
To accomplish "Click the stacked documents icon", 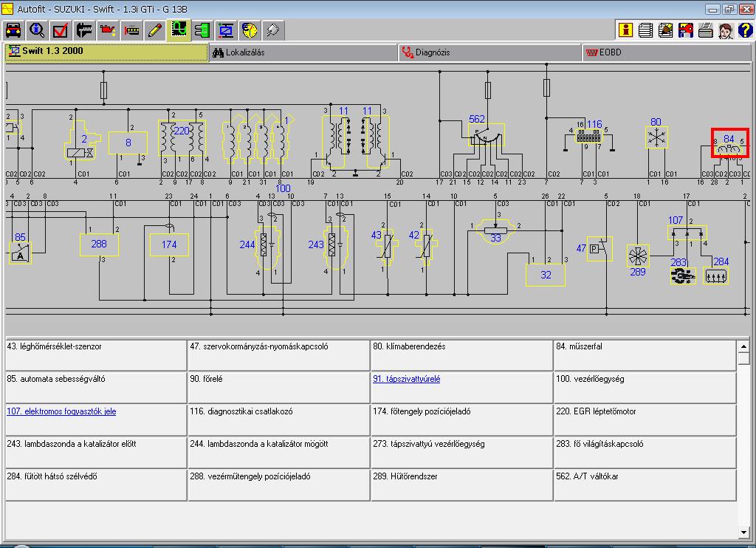I will [x=645, y=30].
